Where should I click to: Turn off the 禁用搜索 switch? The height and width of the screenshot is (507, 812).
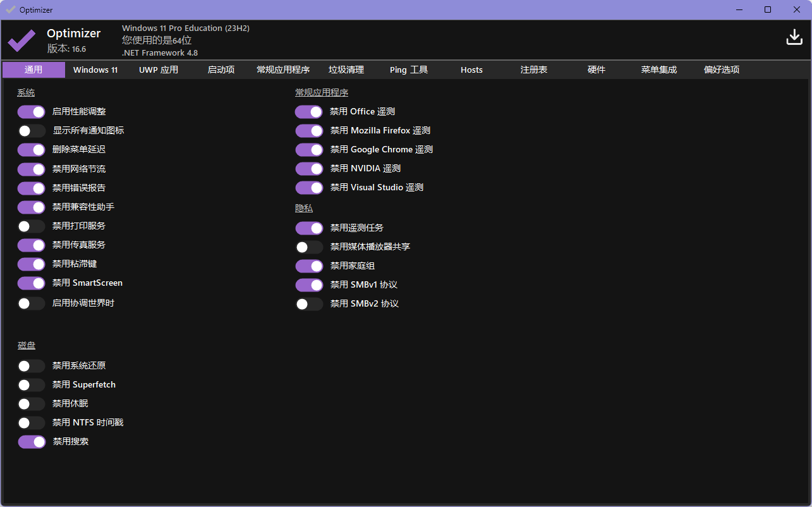[31, 442]
